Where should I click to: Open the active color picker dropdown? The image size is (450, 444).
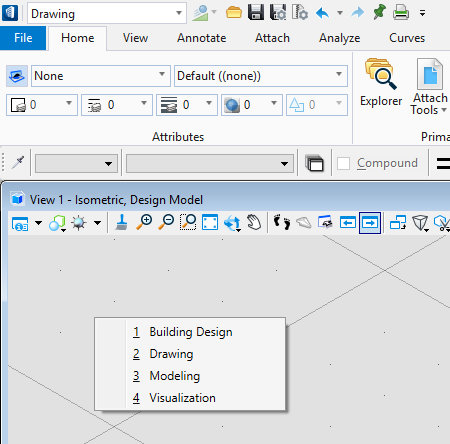coord(42,105)
